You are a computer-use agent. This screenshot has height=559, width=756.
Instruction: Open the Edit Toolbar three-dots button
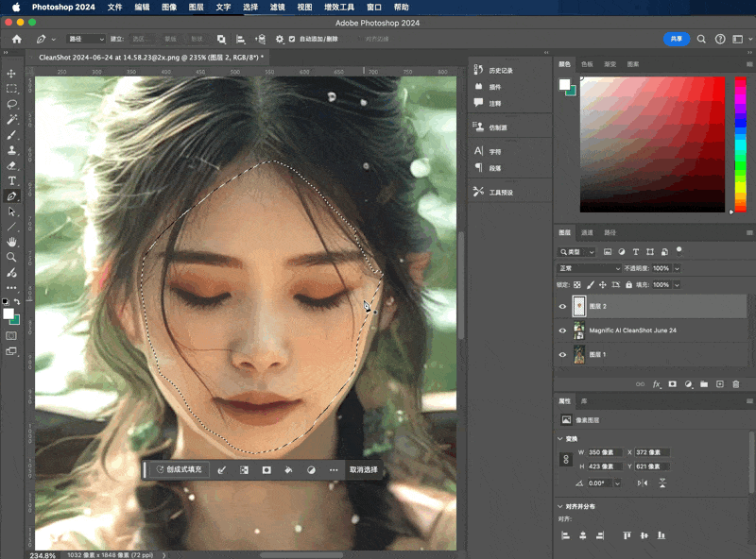coord(11,288)
